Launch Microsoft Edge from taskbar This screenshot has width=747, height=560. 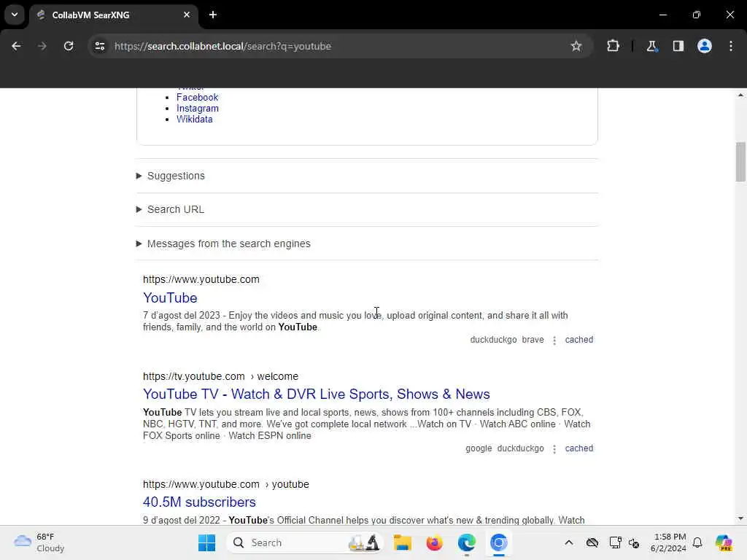[466, 542]
